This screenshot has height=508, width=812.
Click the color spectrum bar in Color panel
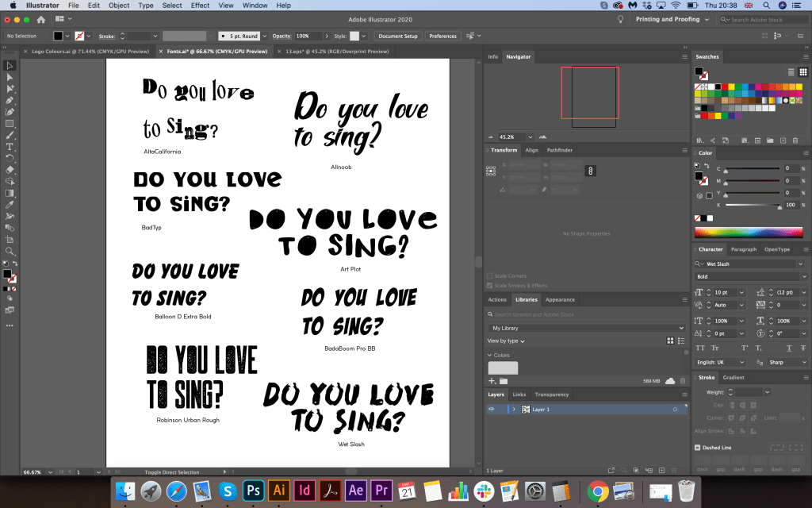point(749,233)
